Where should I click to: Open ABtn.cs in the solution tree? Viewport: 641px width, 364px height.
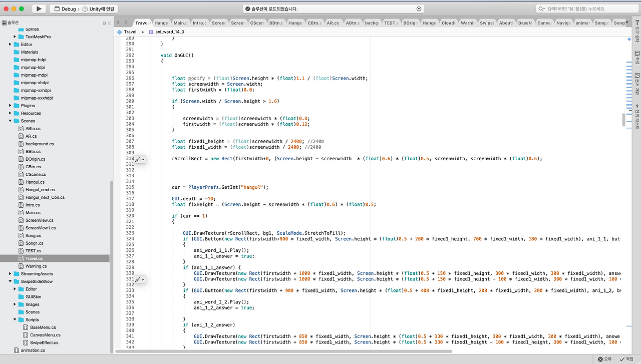click(33, 129)
